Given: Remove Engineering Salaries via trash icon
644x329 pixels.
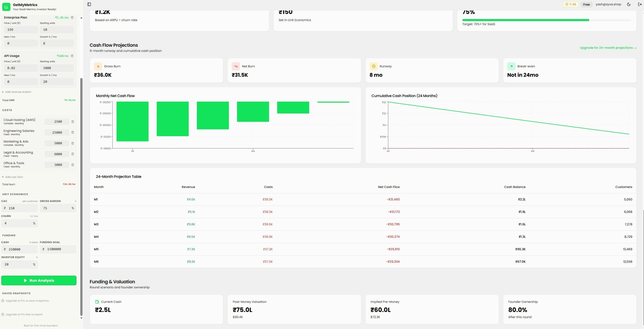Looking at the screenshot, I should pos(73,132).
